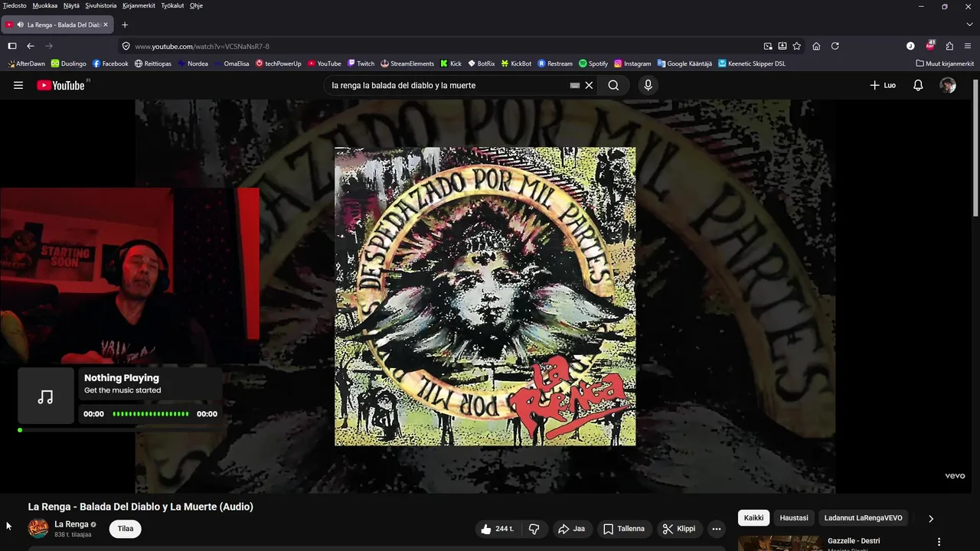
Task: Open the round J extension icon
Action: point(910,46)
